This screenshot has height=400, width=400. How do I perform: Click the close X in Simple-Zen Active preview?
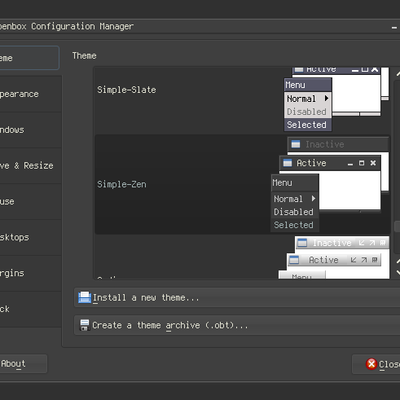tap(373, 163)
